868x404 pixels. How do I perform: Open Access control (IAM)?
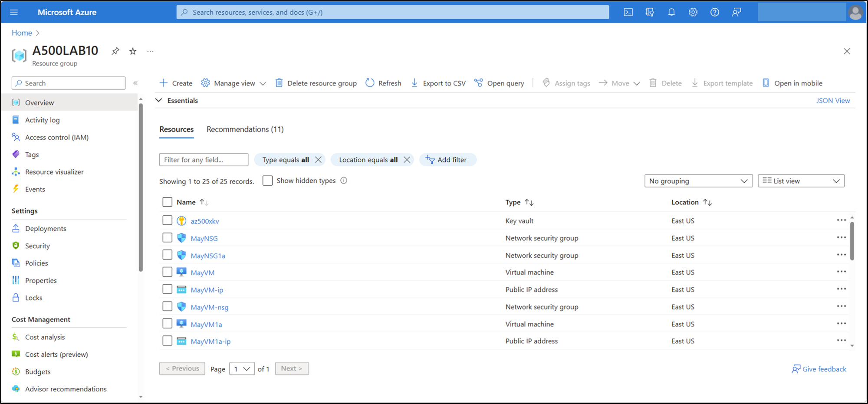[x=57, y=137]
